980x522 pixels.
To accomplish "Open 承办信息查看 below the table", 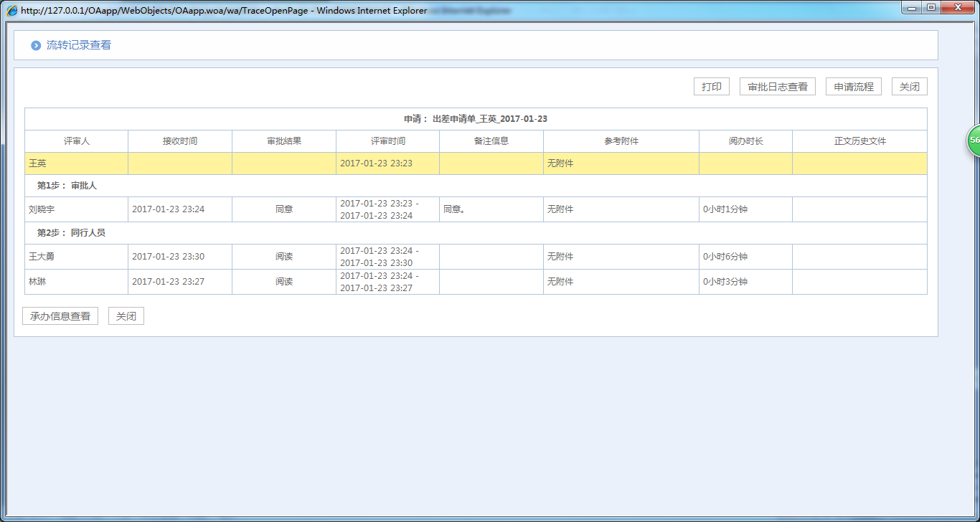I will point(60,316).
